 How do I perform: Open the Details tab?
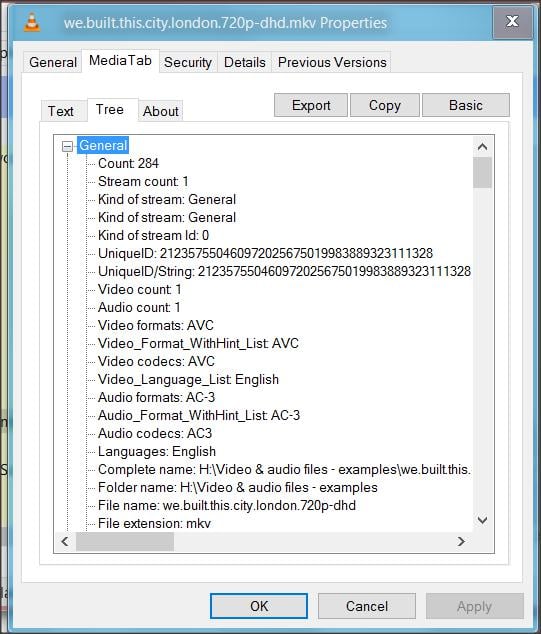pyautogui.click(x=245, y=62)
